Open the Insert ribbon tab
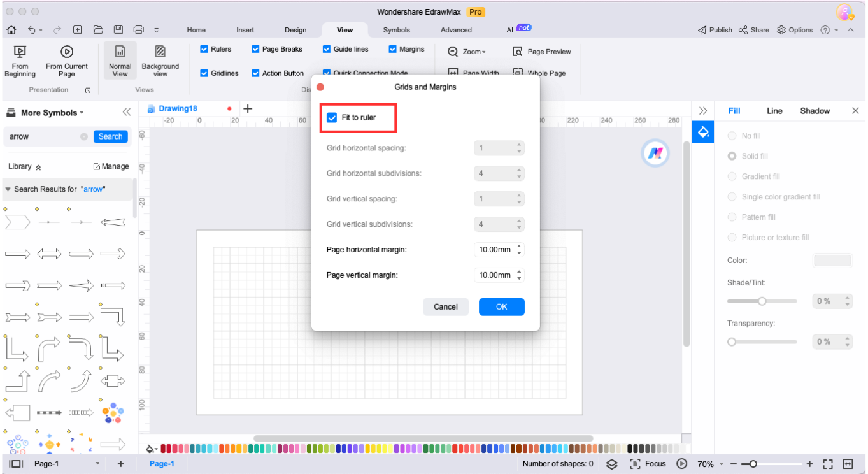 (x=245, y=30)
